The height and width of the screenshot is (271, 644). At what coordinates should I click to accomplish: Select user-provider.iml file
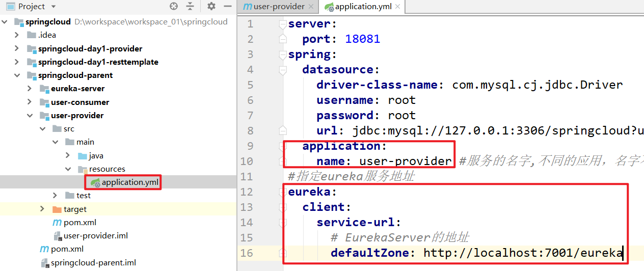tap(95, 236)
